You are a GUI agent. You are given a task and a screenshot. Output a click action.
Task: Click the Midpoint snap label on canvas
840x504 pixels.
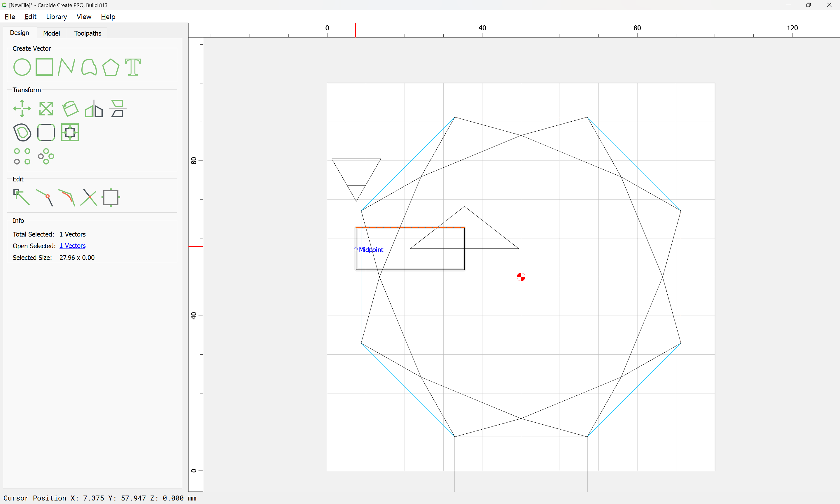[371, 250]
